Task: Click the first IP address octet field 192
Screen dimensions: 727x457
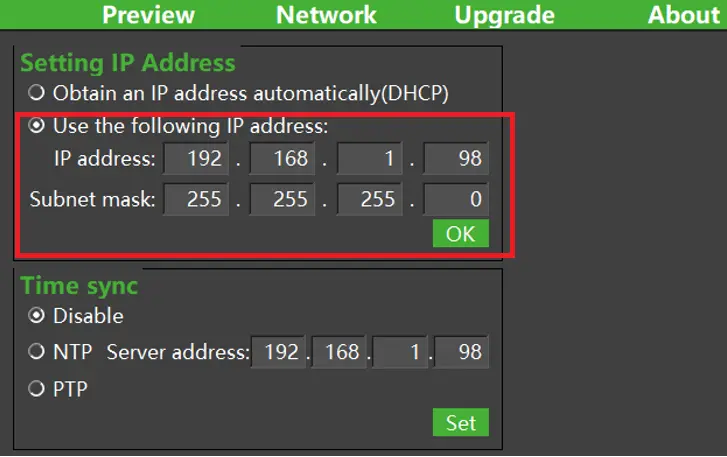Action: click(196, 159)
